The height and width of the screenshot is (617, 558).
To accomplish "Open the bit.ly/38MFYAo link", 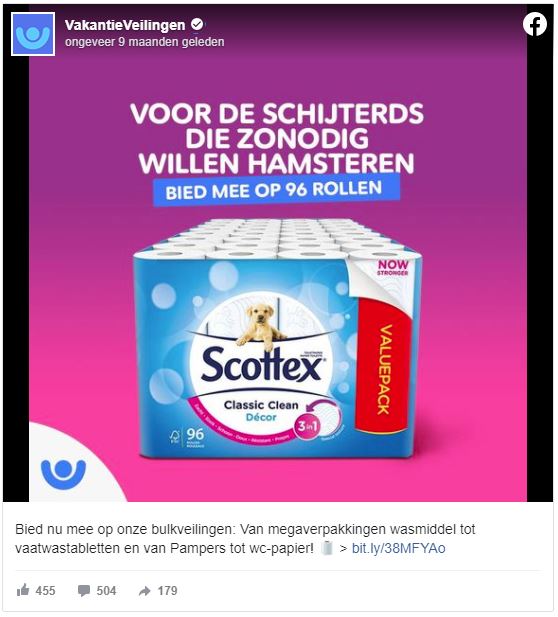I will point(398,548).
